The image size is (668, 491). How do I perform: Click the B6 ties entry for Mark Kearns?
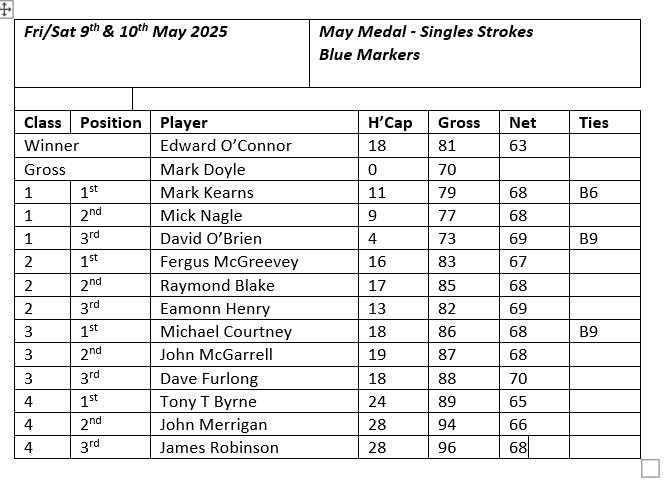click(x=588, y=192)
